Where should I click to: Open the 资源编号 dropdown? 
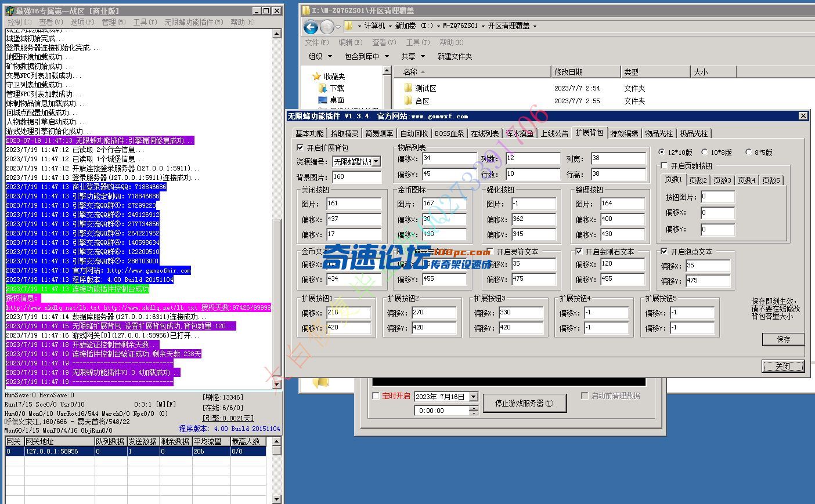pos(376,162)
